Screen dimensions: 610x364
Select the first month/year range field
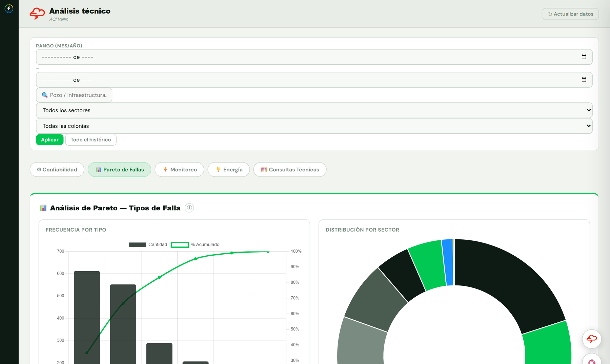[314, 57]
